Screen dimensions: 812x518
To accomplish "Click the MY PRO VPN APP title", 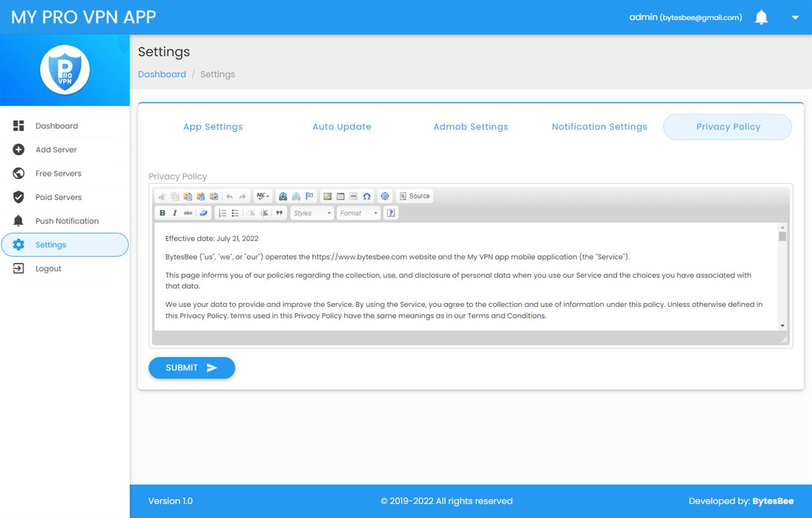I will (x=84, y=17).
